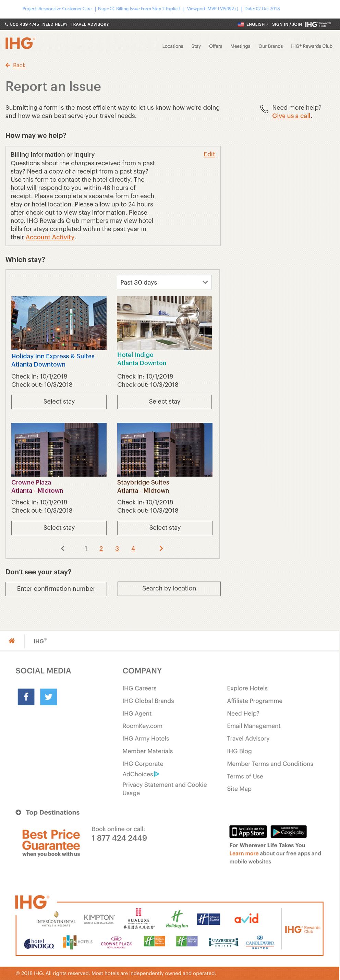Click the EVEN Hotels logo

[x=77, y=942]
